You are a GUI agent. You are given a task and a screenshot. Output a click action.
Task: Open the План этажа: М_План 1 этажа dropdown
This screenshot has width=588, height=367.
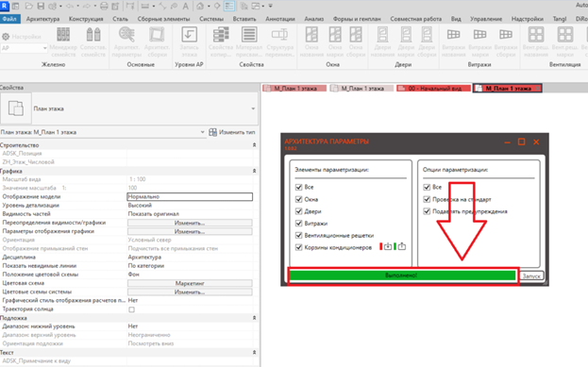click(203, 132)
